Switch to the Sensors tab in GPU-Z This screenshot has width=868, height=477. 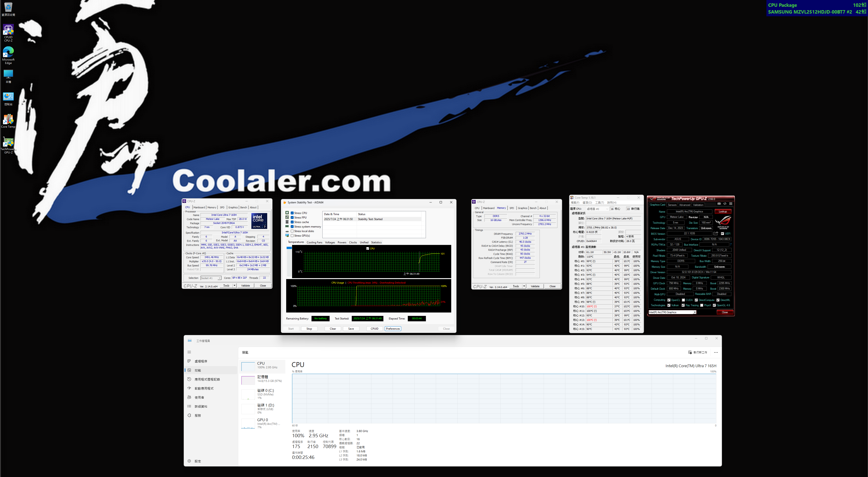(x=672, y=205)
